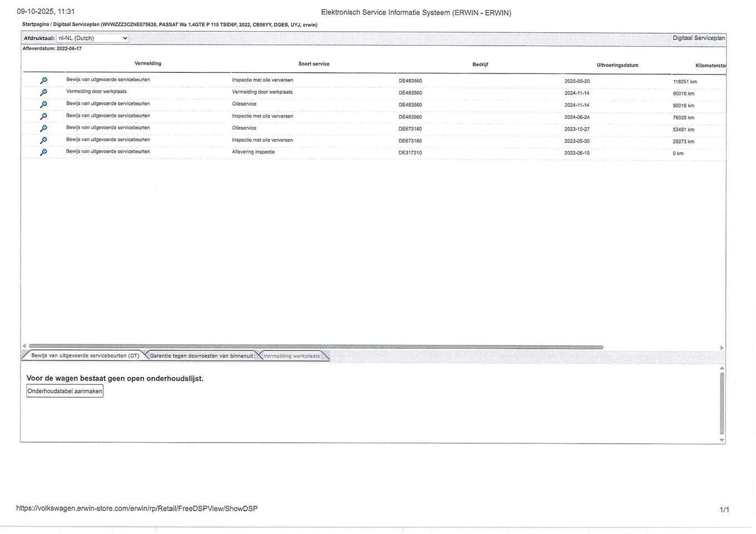
Task: Click the Uitvoeringsdatum column header
Action: [x=617, y=65]
